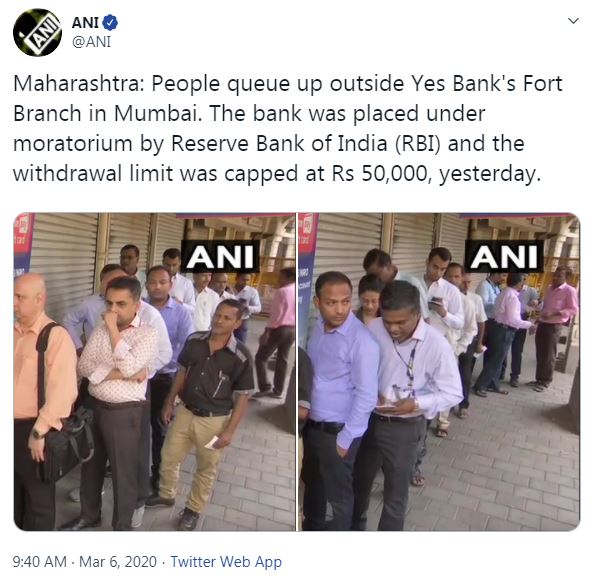The width and height of the screenshot is (594, 584).
Task: Open the tweet options chevron menu
Action: point(574,20)
